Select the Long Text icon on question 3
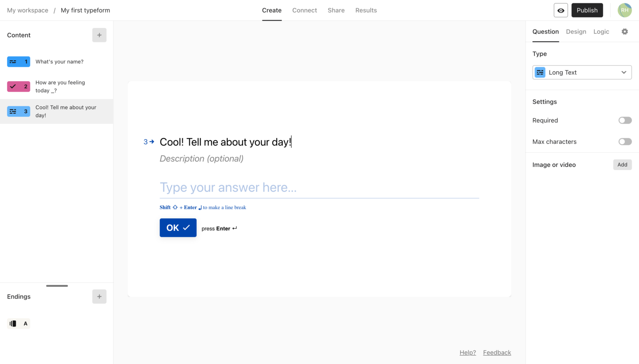 [18, 111]
